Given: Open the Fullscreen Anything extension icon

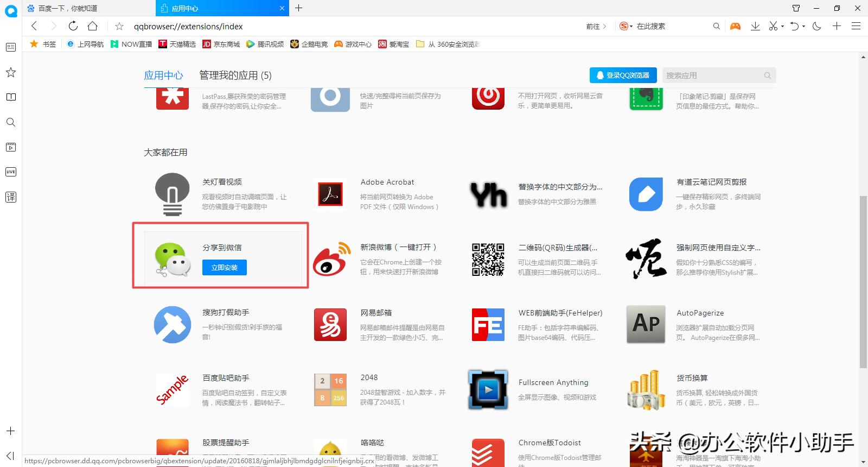Looking at the screenshot, I should pos(488,390).
